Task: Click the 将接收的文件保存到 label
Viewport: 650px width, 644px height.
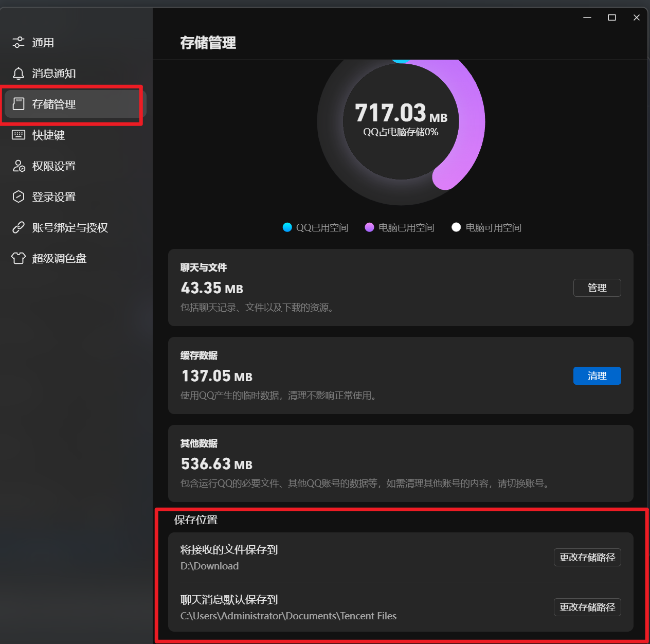Action: (x=229, y=550)
